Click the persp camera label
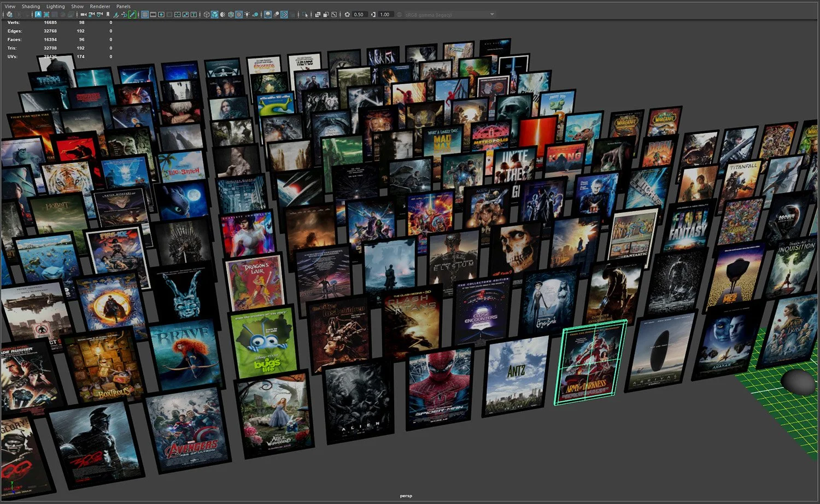The image size is (820, 504). [x=406, y=496]
